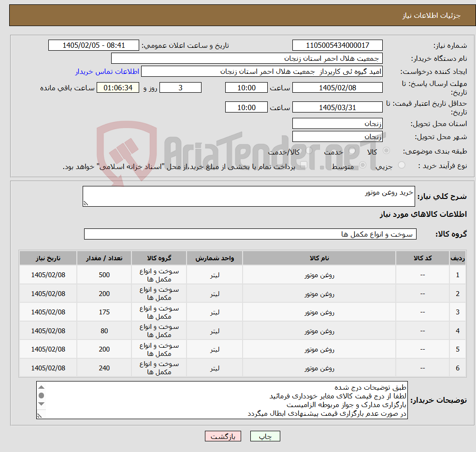This screenshot has height=452, width=476.
Task: Click remaining days field showing 3
Action: click(180, 88)
